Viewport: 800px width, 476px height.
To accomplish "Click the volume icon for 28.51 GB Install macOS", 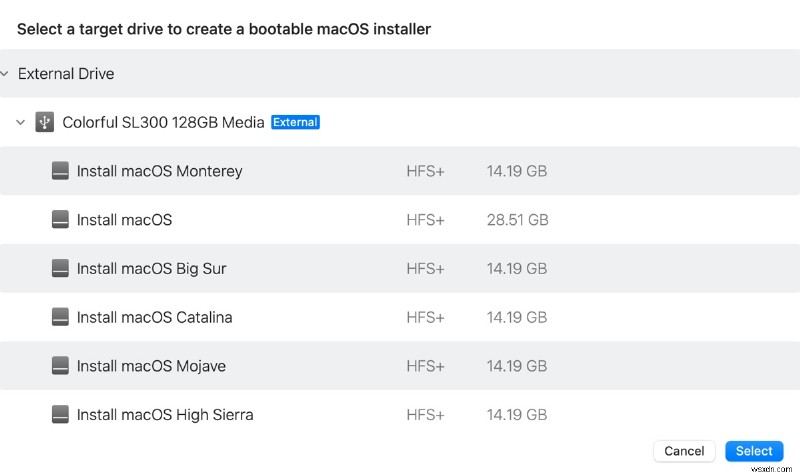I will pyautogui.click(x=60, y=220).
